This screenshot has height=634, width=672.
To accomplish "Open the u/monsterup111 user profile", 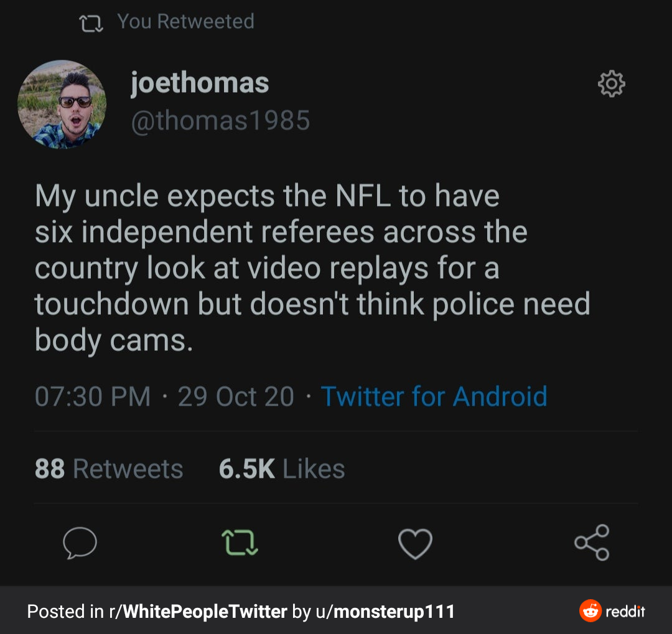I will tap(385, 611).
